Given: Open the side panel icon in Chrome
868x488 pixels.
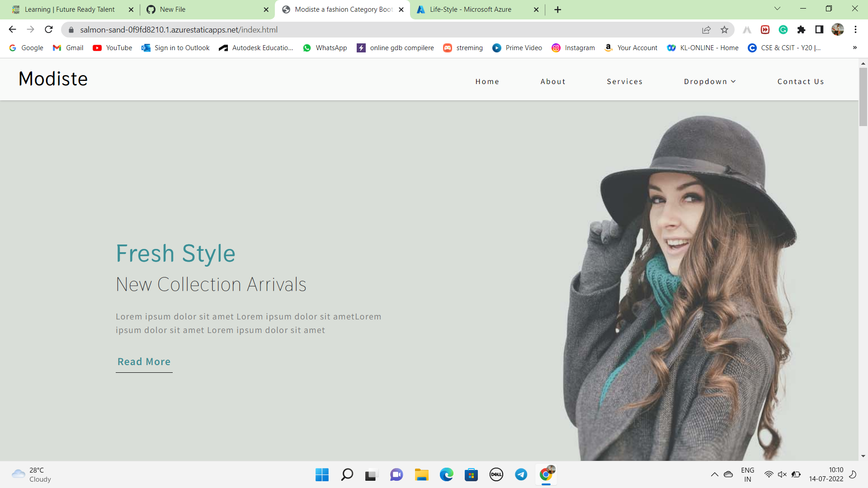Looking at the screenshot, I should click(819, 30).
